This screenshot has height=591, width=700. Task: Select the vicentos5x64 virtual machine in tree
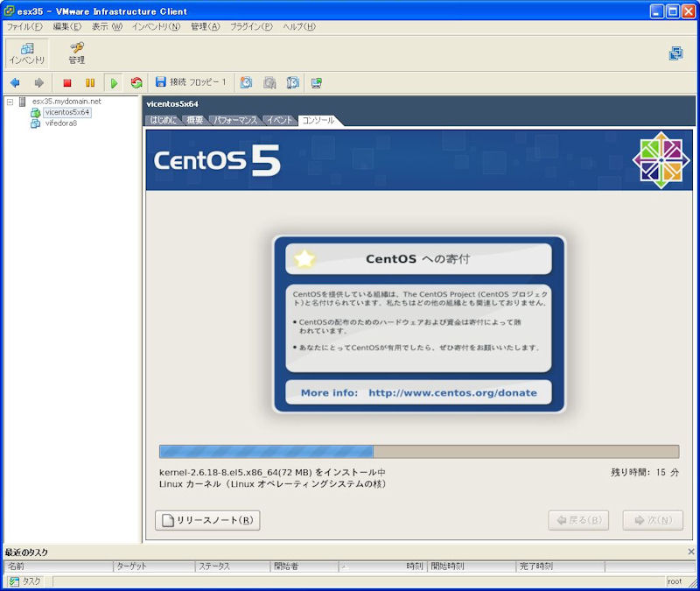tap(67, 112)
